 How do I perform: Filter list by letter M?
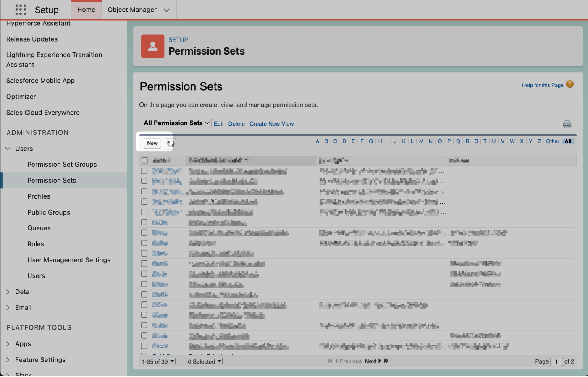click(421, 141)
